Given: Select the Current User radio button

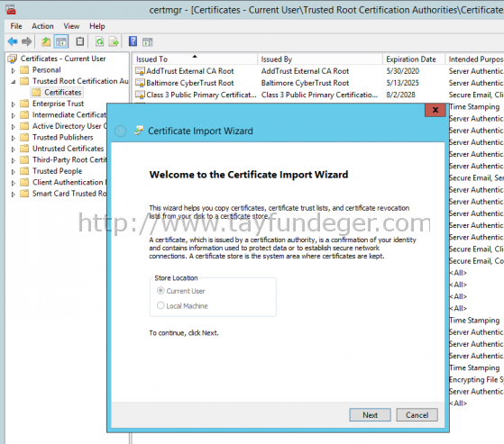Looking at the screenshot, I should (160, 291).
